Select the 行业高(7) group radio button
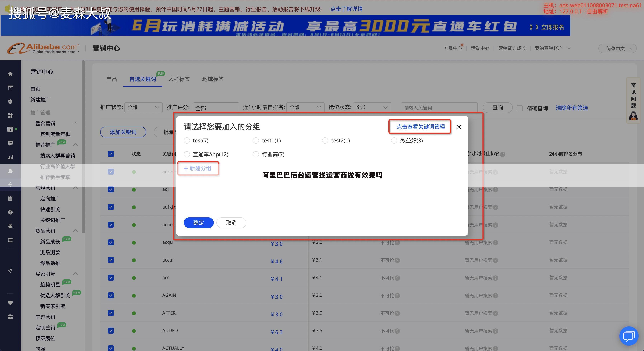The width and height of the screenshot is (644, 351). point(256,154)
